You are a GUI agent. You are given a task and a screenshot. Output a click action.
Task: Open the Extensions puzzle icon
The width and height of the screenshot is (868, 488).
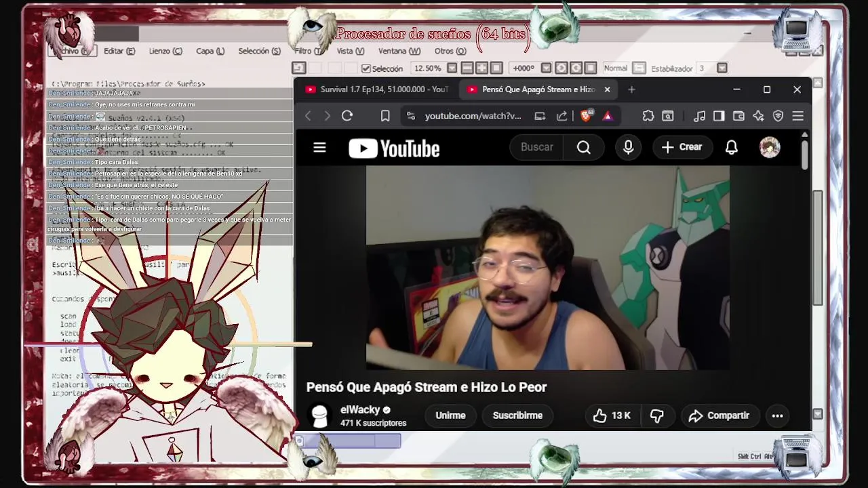coord(648,116)
